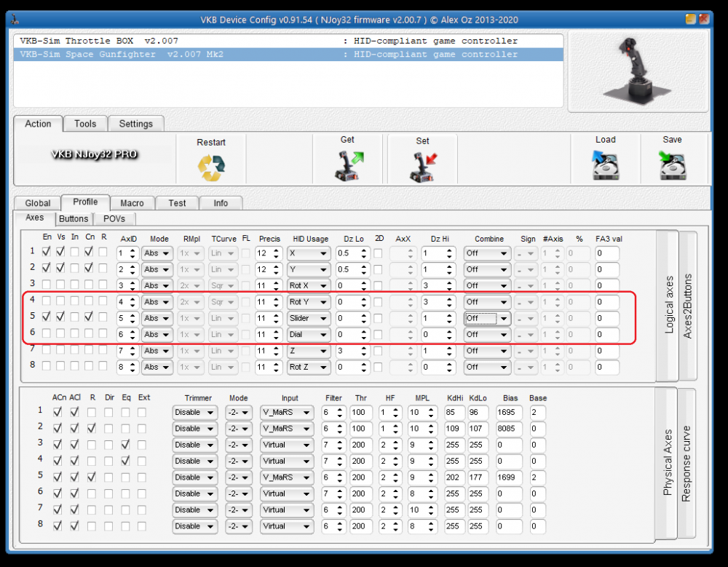728x567 pixels.
Task: Open the Test tab
Action: 177,203
